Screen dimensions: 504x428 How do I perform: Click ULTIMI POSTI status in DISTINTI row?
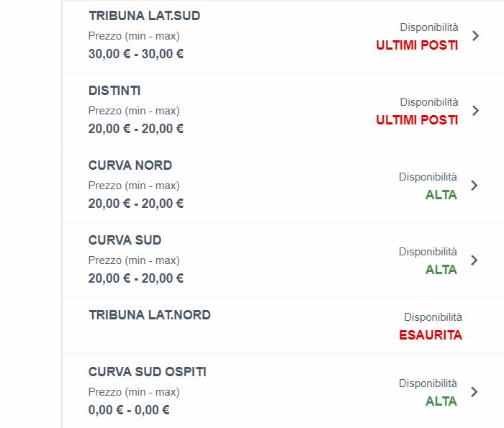(x=417, y=120)
